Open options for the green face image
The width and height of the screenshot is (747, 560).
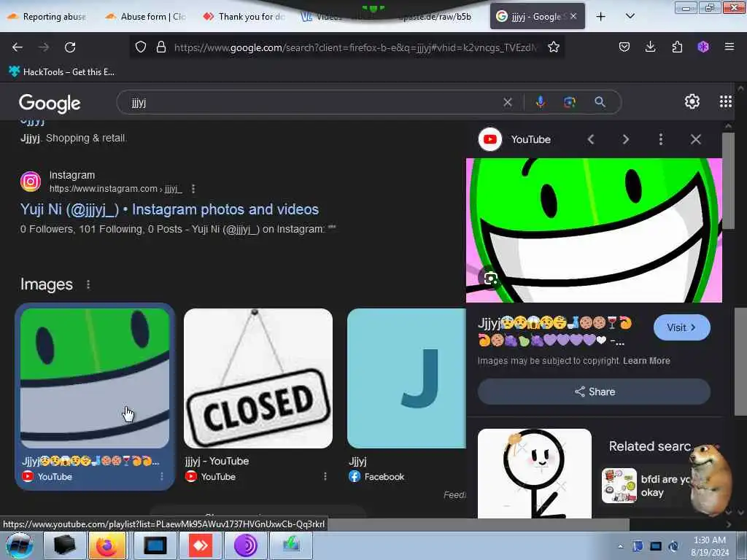tap(161, 477)
